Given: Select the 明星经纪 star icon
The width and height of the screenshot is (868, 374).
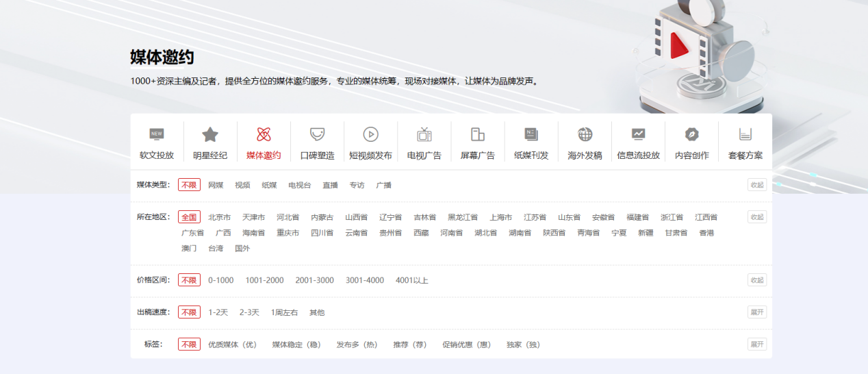Looking at the screenshot, I should tap(210, 134).
